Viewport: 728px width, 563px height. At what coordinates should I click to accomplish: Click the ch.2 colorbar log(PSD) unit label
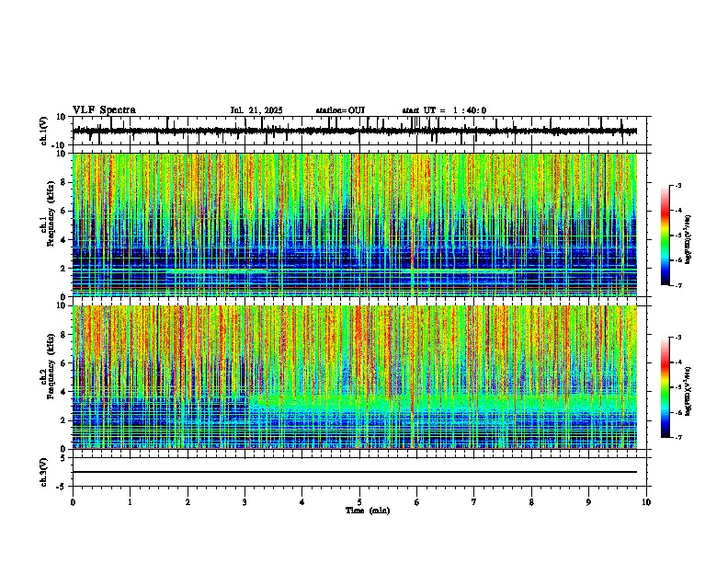[x=688, y=391]
